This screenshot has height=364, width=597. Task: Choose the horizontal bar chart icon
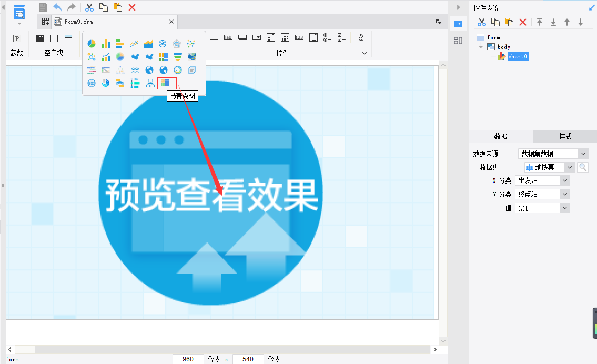[120, 44]
